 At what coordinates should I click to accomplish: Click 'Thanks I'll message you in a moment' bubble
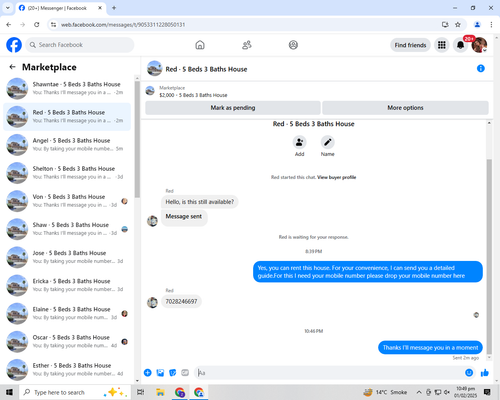(430, 347)
